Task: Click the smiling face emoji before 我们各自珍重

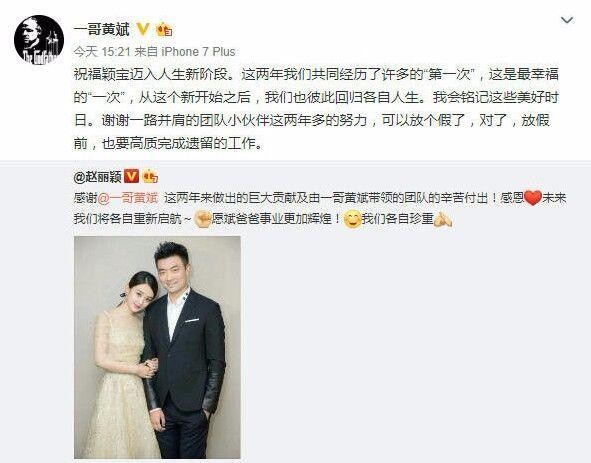Action: click(x=352, y=219)
